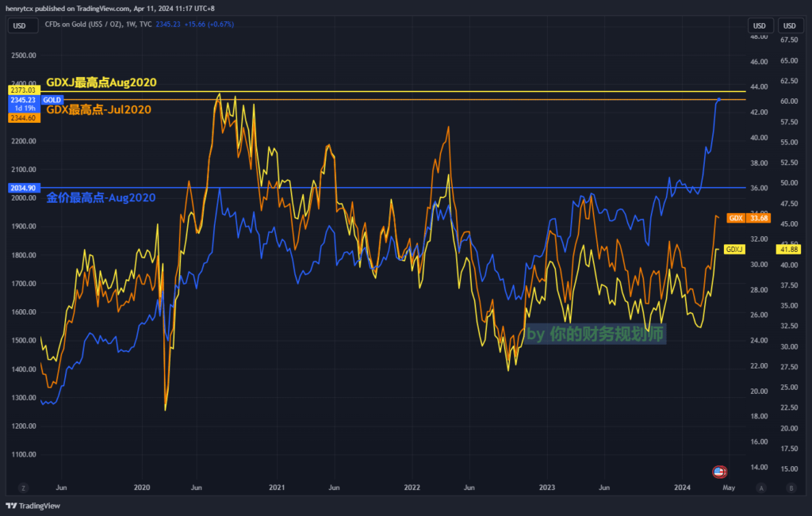The image size is (812, 516).
Task: Click the '+15.66 (+0.67%)' change value in header
Action: 209,25
